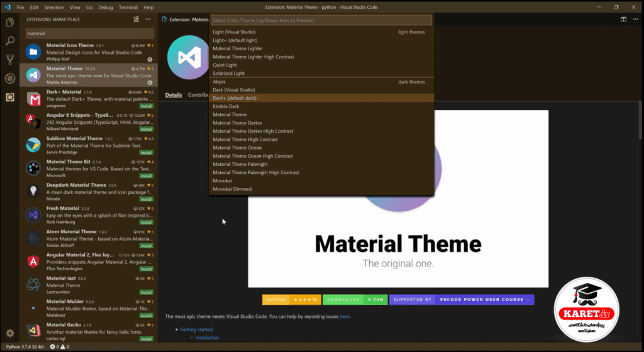Open the Debug view in activity bar
This screenshot has width=644, height=352.
10,79
